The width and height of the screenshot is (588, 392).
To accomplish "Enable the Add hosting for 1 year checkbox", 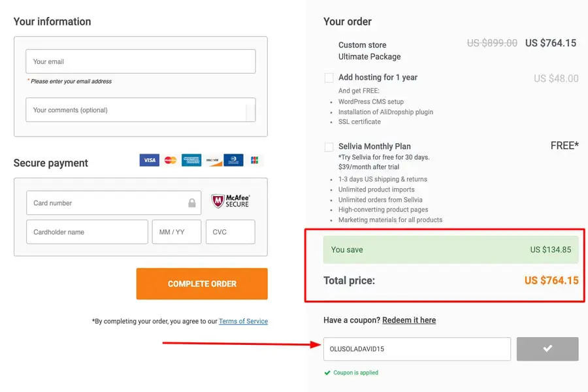I will tap(329, 78).
